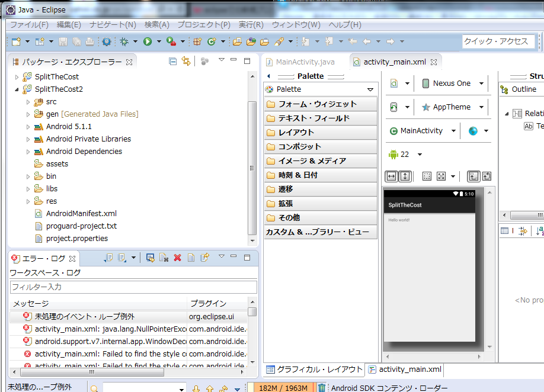Toggle horizontal fill width button in layout toolbar
Screen dimensions: 544x392
[391, 176]
